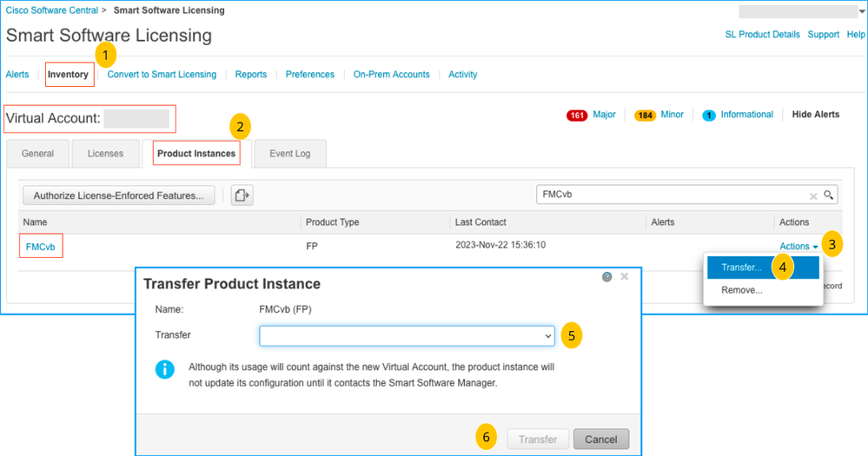Viewport: 868px width, 456px height.
Task: Click the FMCvb (FP) name in dialog
Action: point(285,309)
